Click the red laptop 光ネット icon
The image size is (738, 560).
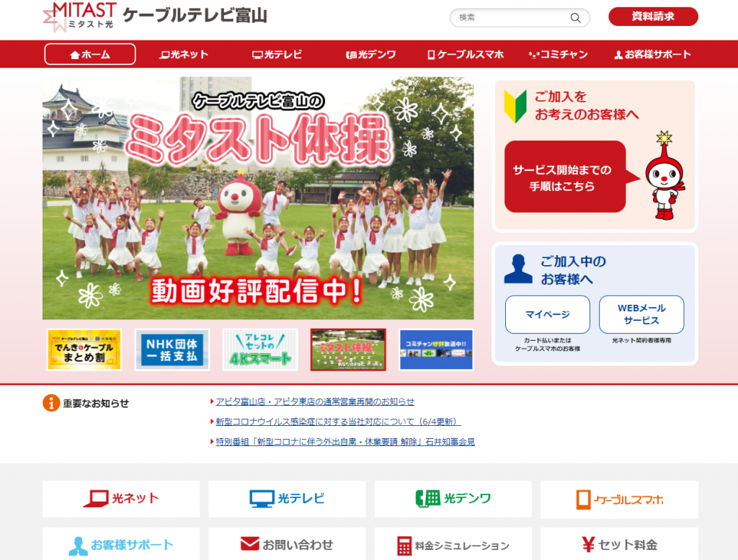(x=96, y=499)
